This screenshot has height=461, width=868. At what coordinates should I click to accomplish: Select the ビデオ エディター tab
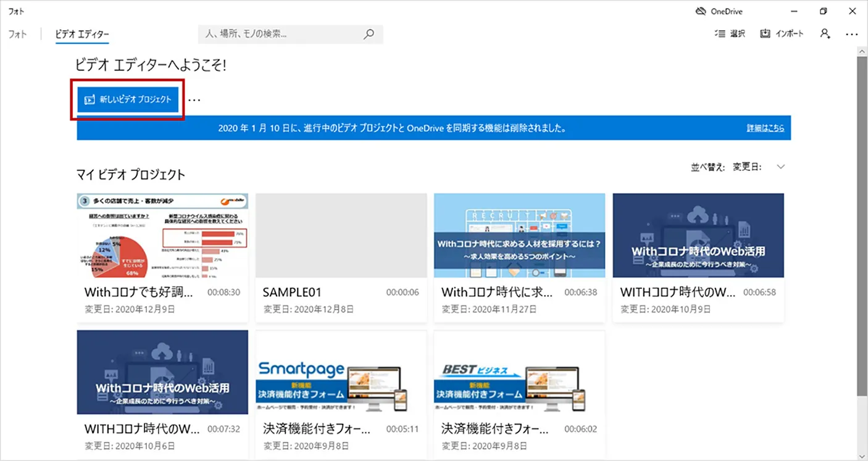81,34
